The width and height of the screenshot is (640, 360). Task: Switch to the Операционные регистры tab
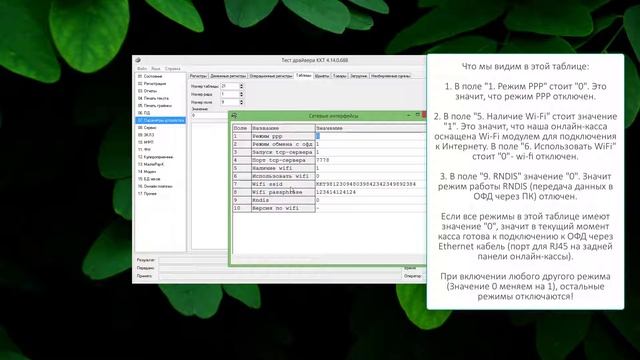[x=271, y=76]
